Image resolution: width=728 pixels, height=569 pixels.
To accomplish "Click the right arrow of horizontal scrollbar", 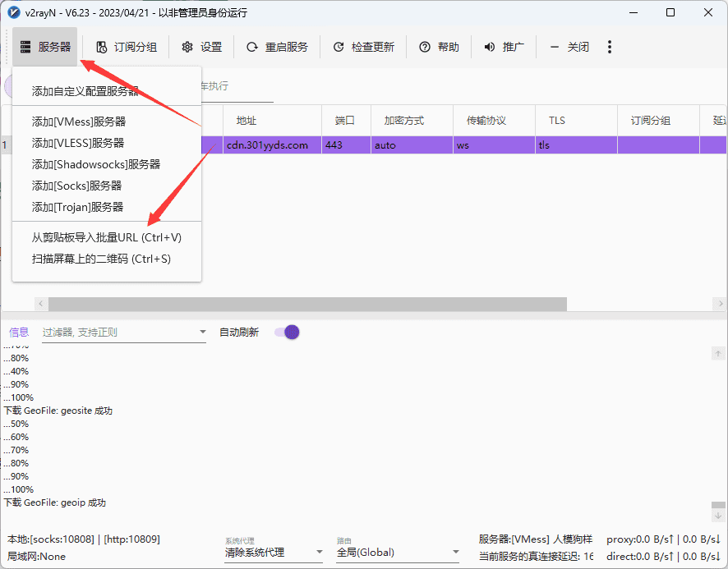I will click(720, 304).
